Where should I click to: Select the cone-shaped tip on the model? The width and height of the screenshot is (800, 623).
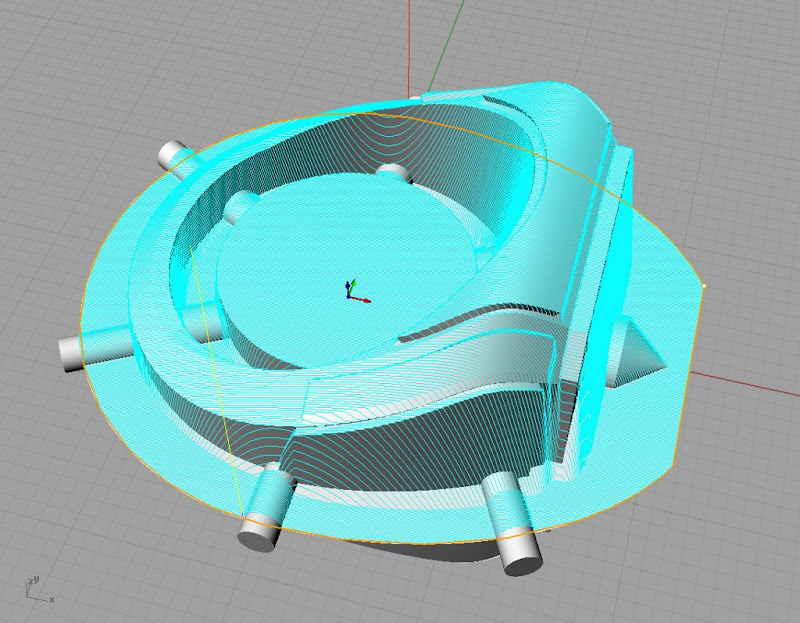(637, 352)
